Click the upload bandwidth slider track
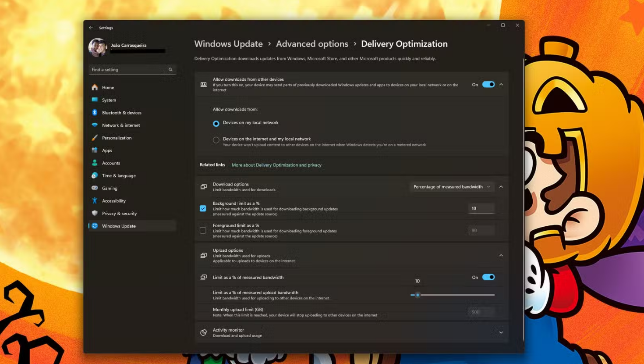 [x=453, y=295]
